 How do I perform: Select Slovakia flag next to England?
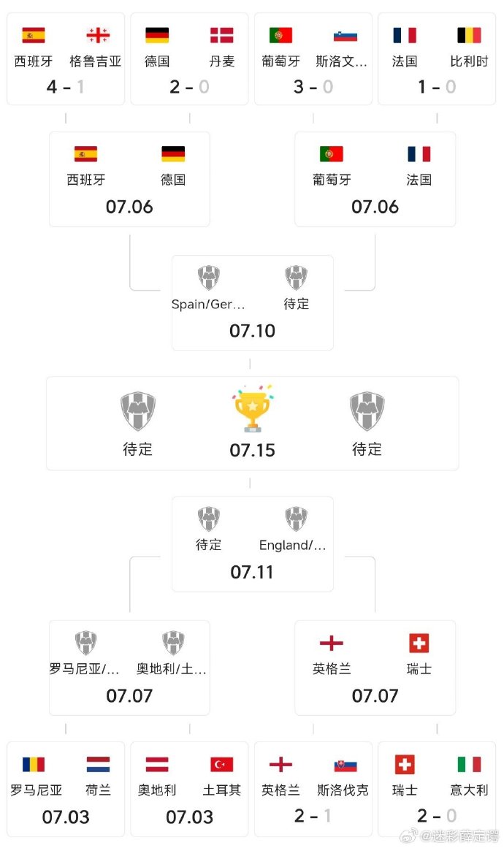345,764
